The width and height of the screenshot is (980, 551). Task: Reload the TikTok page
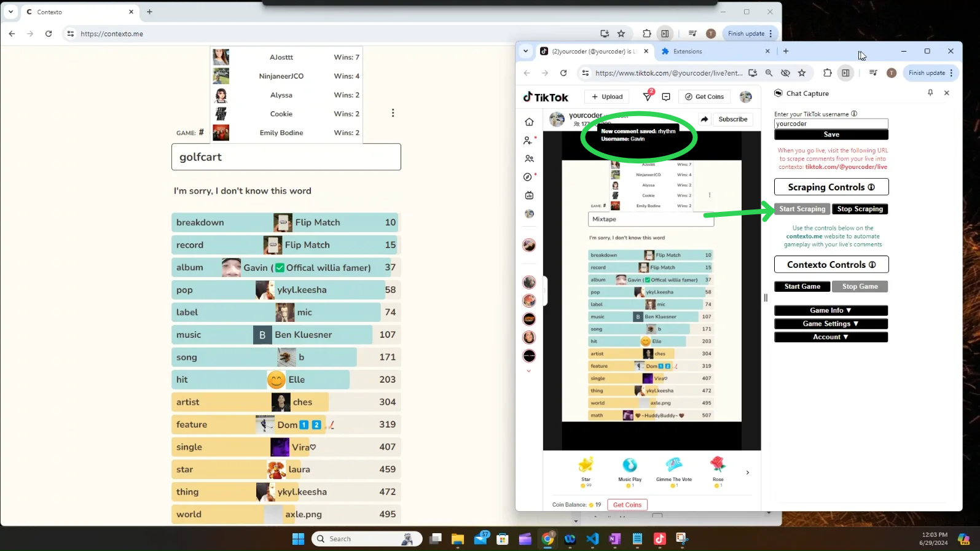click(563, 73)
